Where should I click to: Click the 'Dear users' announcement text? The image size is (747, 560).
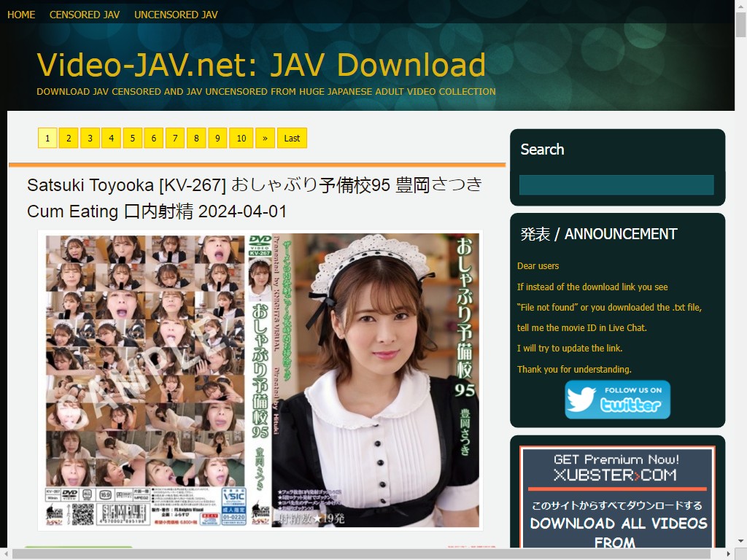point(538,266)
